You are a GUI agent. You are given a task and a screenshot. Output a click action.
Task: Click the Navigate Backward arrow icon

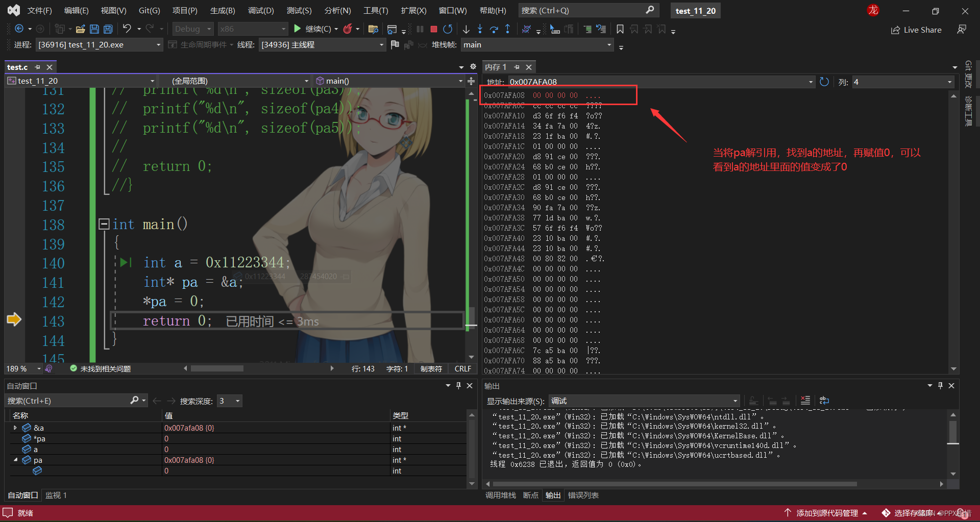click(x=19, y=29)
